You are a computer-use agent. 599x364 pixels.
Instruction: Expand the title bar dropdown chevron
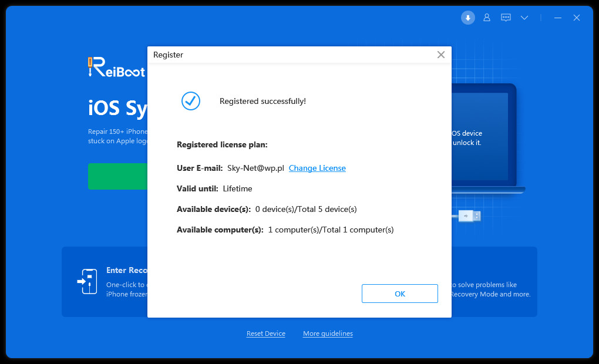524,18
